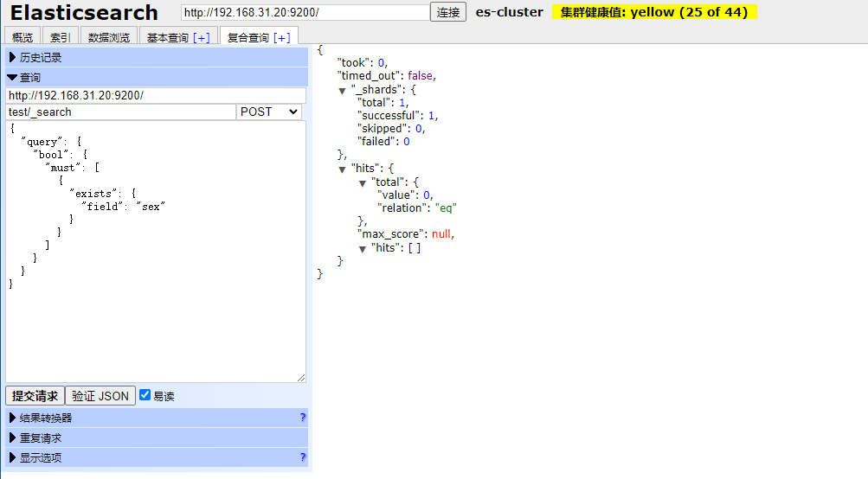The height and width of the screenshot is (479, 868).
Task: Expand the 显示选项 section
Action: click(157, 458)
